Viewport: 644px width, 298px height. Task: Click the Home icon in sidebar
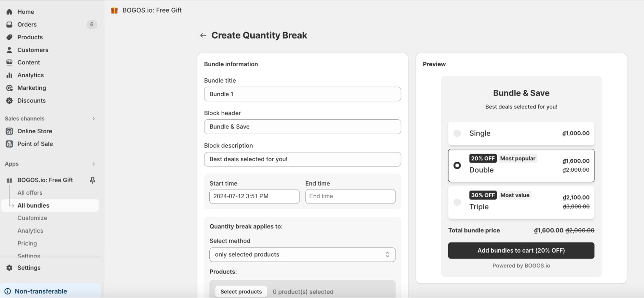9,12
